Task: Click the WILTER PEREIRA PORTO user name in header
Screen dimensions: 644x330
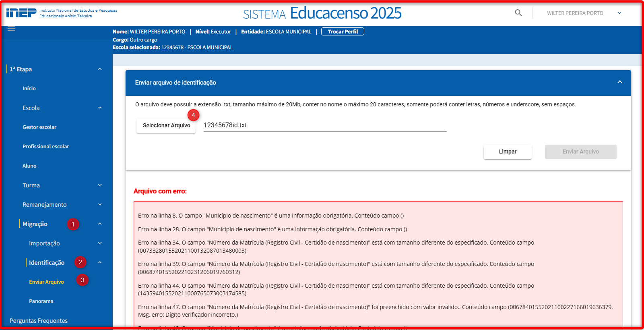Action: (575, 13)
